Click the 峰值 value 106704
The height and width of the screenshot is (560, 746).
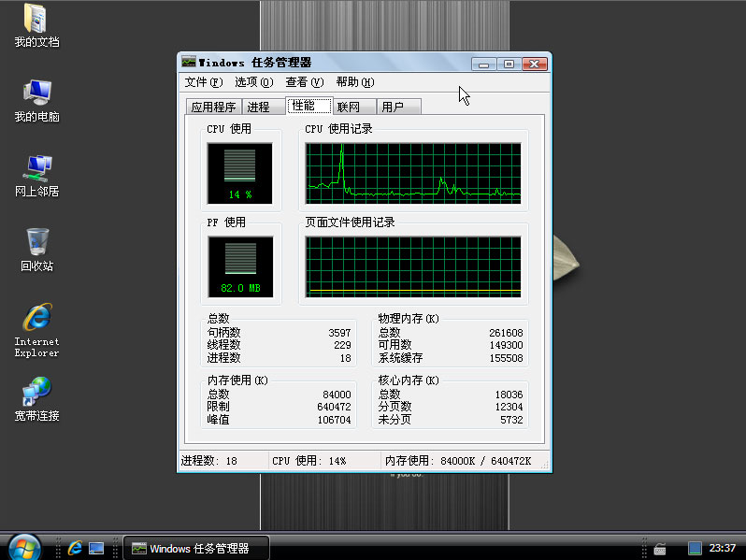coord(334,420)
